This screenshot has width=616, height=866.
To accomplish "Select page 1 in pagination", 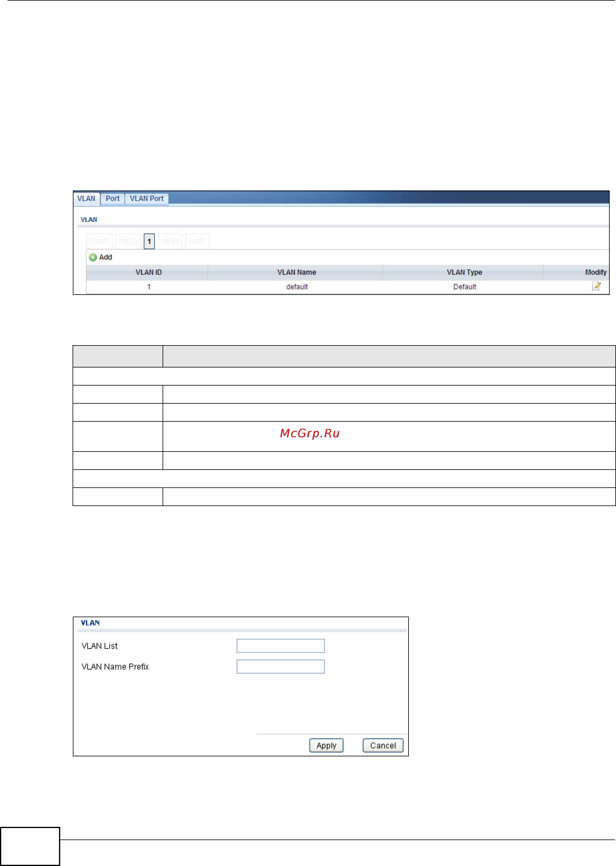I will [x=149, y=241].
